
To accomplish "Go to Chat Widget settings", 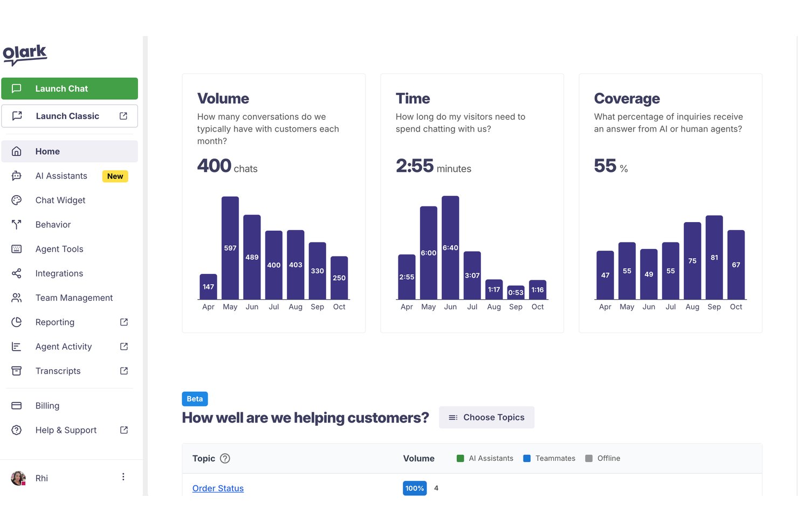I will click(70, 200).
